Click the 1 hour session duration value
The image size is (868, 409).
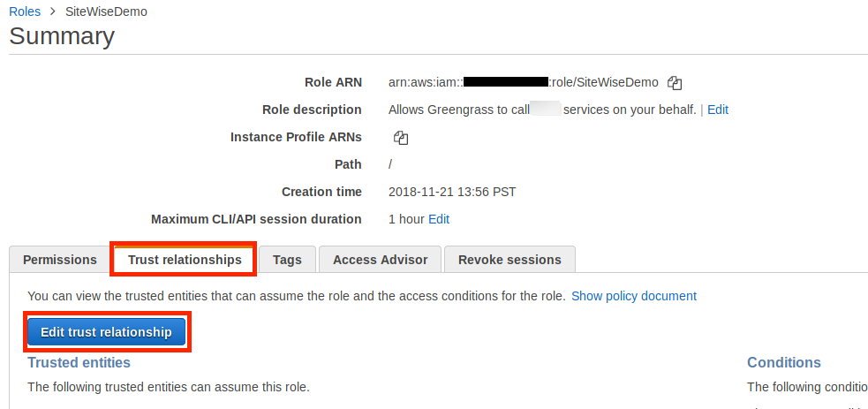tap(406, 219)
